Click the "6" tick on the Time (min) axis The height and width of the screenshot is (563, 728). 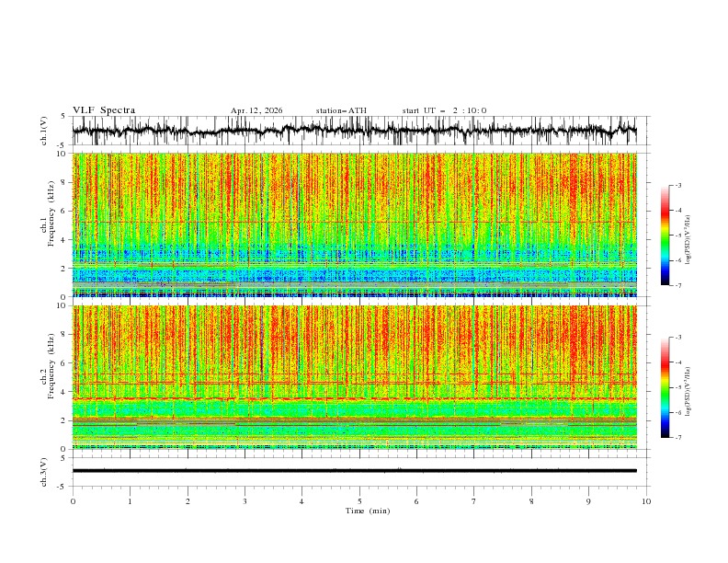(x=416, y=501)
